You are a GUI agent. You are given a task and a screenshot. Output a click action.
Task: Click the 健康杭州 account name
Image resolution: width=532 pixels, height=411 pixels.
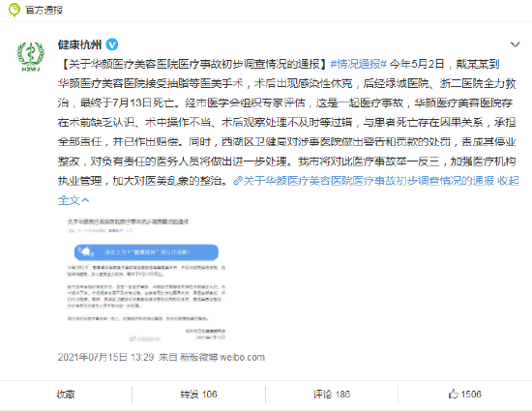pos(79,44)
